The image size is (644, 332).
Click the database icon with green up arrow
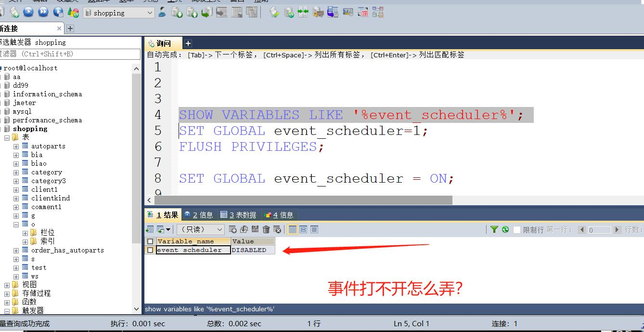[192, 13]
